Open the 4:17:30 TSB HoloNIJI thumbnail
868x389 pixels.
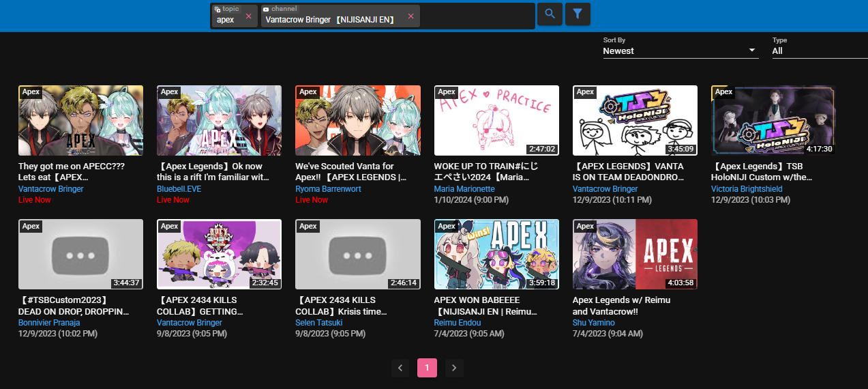[x=773, y=120]
